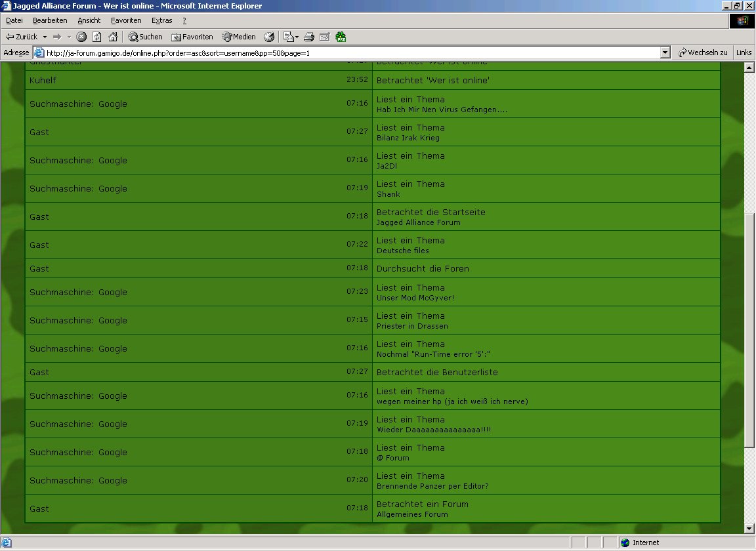Expand the address bar URL dropdown
Viewport: 756px width, 551px height.
pos(665,52)
